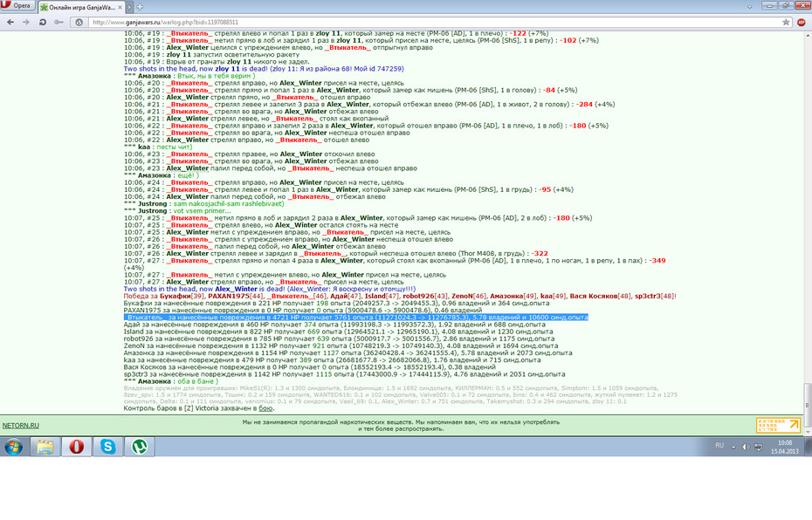The width and height of the screenshot is (812, 520).
Task: Open uTorrent from the taskbar
Action: tap(140, 447)
